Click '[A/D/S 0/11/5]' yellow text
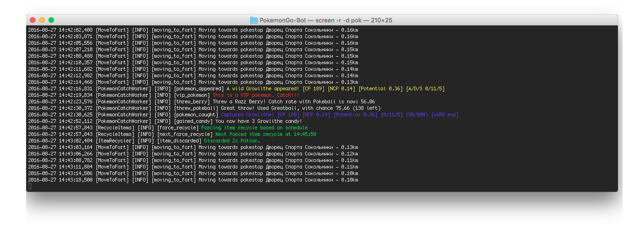The image size is (644, 229). [x=425, y=88]
